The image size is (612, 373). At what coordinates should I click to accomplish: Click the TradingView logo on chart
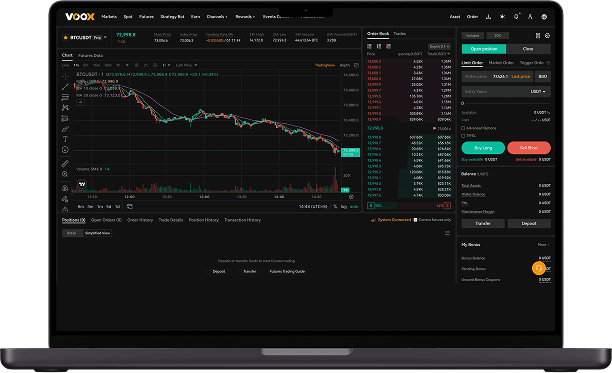(x=82, y=184)
